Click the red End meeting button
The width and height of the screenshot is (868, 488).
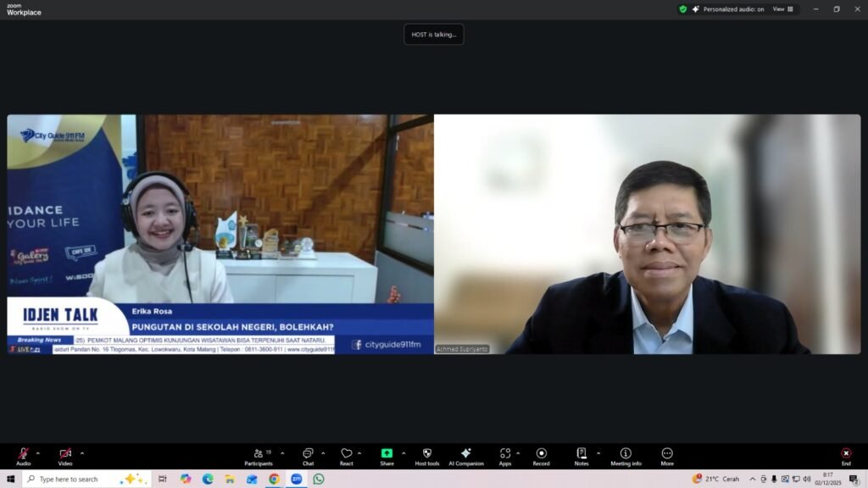[846, 456]
